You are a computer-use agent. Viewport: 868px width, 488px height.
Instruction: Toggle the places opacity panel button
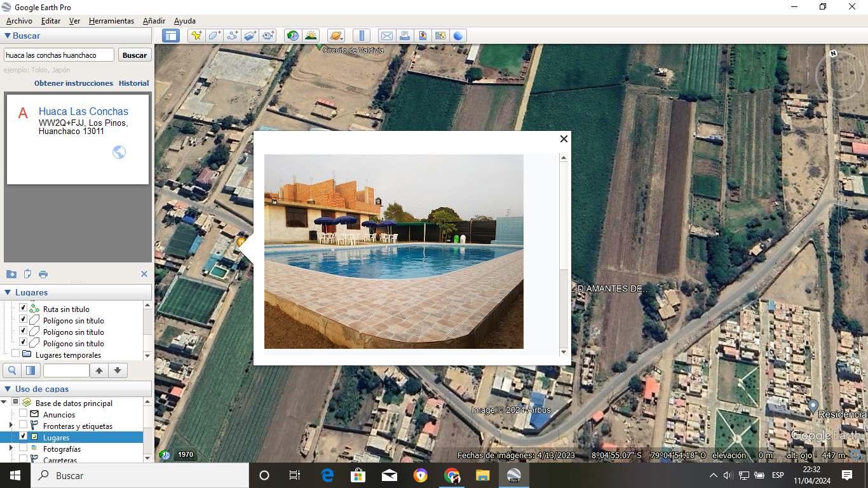tap(30, 370)
